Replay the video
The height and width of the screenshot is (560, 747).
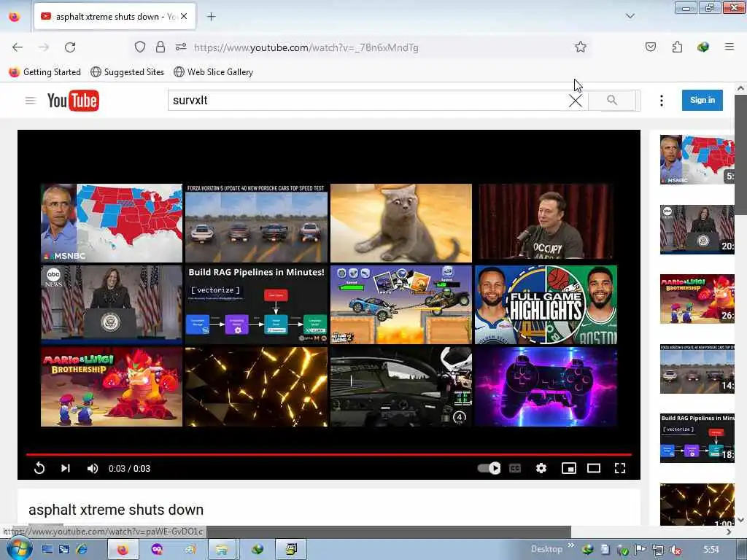[39, 468]
